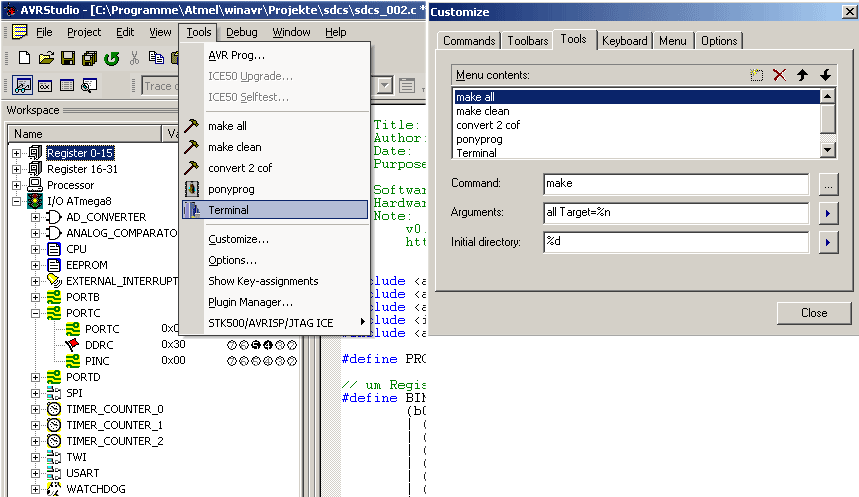This screenshot has width=859, height=497.
Task: Select Terminal in the Tools menu
Action: click(275, 210)
